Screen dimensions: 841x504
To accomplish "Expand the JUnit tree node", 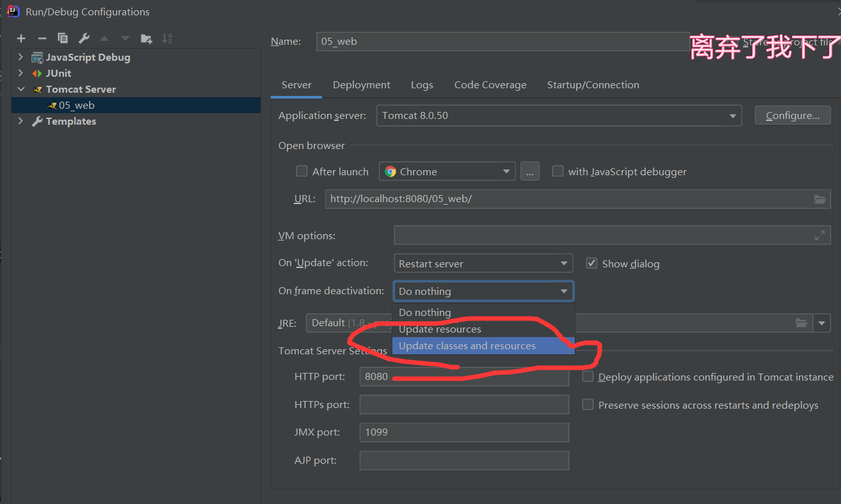I will [20, 74].
